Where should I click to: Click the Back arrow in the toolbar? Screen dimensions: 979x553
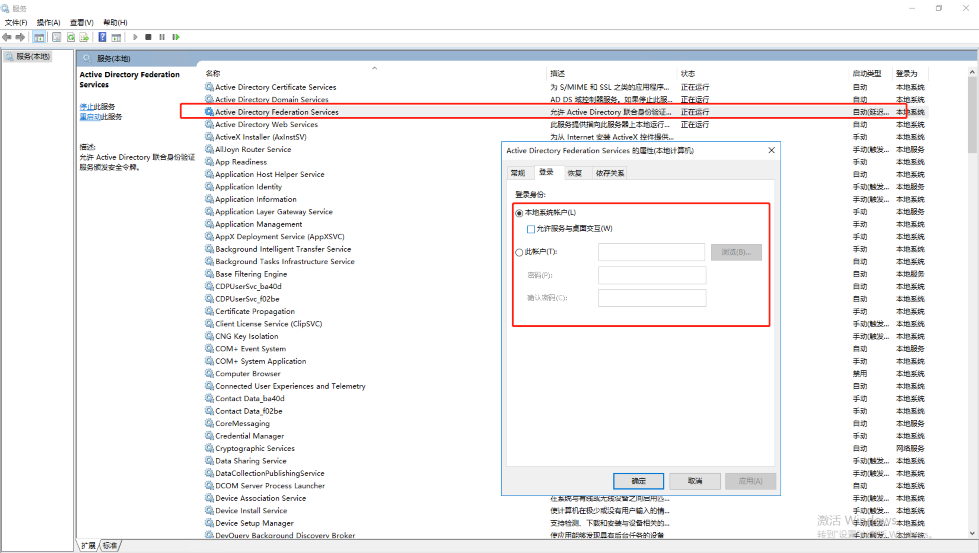pyautogui.click(x=7, y=37)
